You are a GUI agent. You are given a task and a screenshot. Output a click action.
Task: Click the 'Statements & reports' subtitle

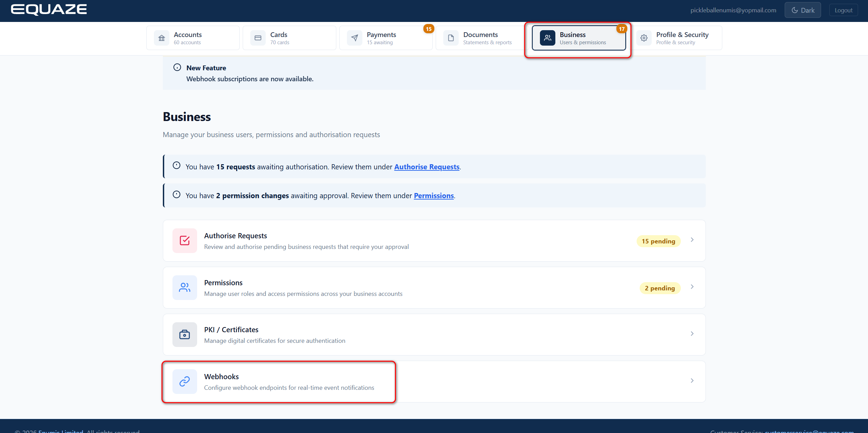[x=487, y=43]
